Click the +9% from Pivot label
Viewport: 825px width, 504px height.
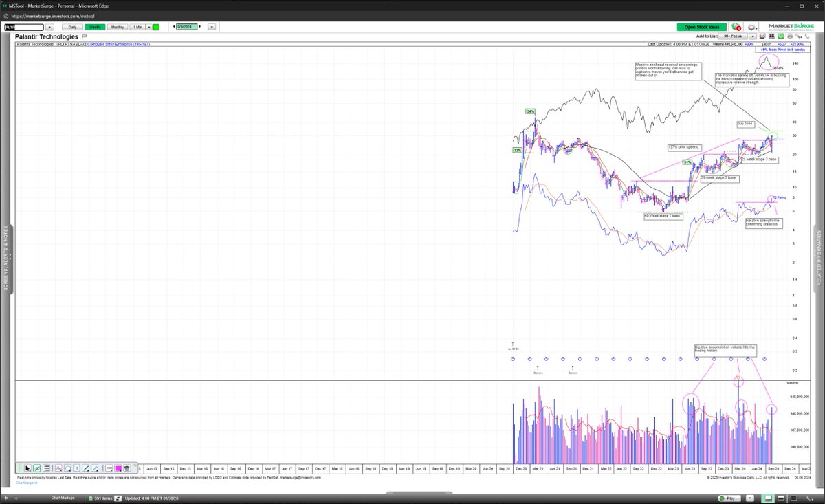pos(782,50)
